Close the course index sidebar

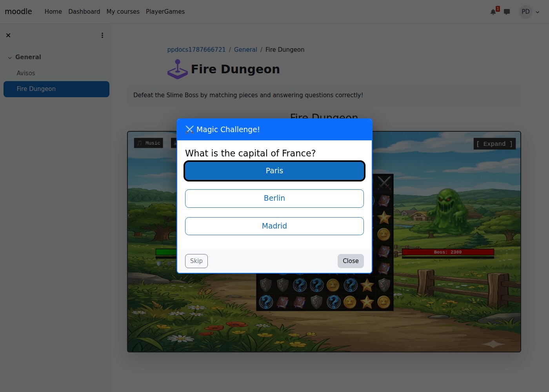[8, 35]
